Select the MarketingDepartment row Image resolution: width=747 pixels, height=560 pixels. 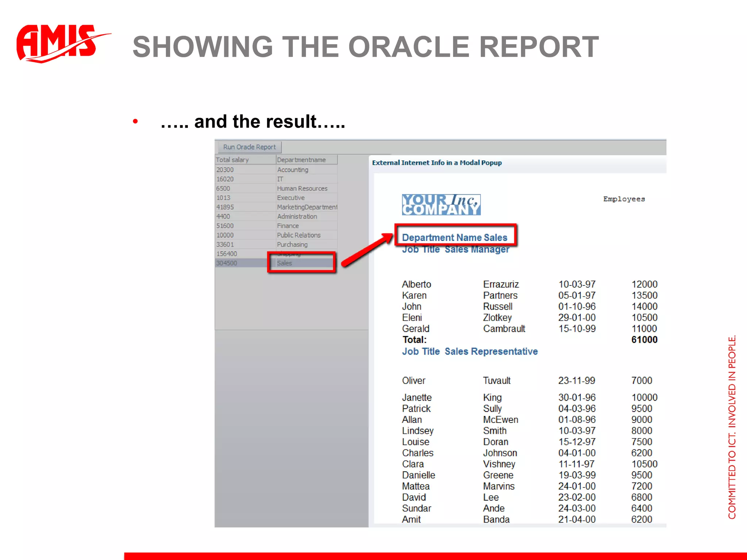276,207
